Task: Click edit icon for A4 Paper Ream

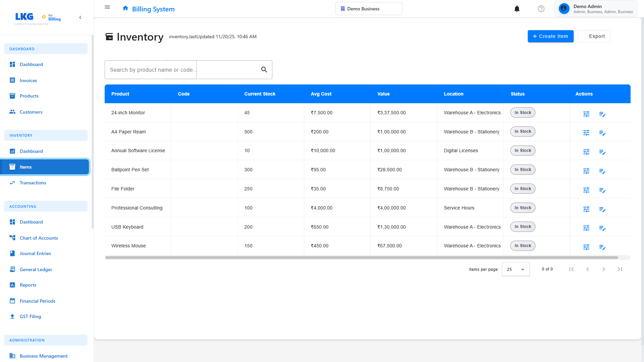Action: [x=602, y=133]
